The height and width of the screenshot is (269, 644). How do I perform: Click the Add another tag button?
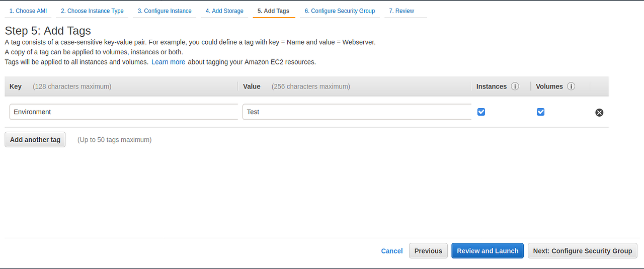click(x=35, y=140)
